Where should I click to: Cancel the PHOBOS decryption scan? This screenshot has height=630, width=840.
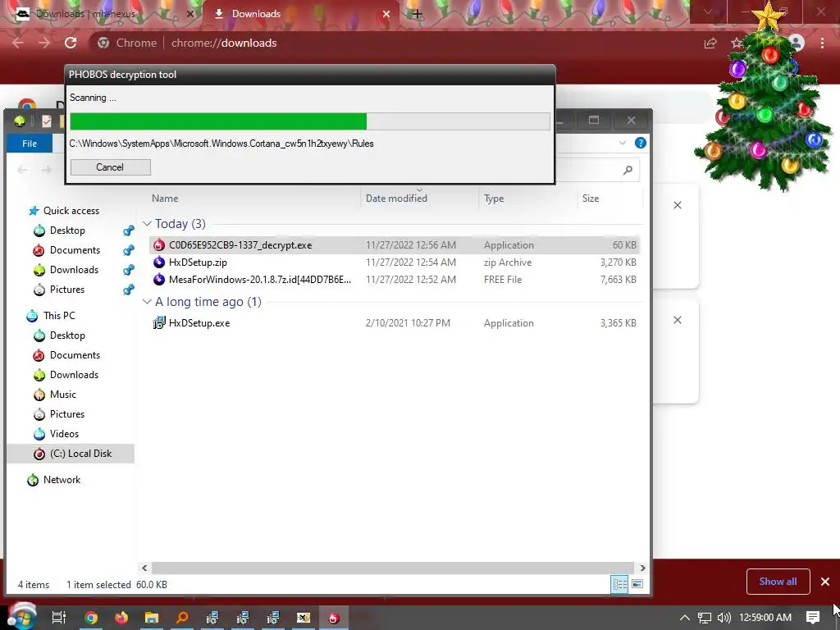tap(111, 167)
